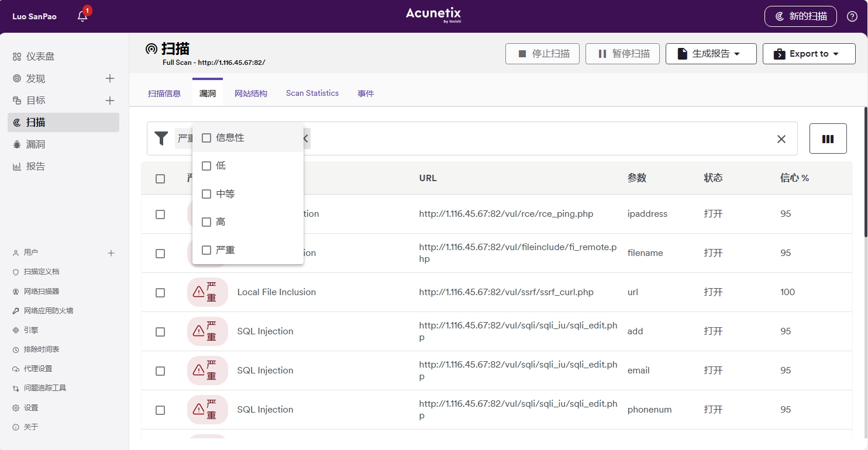This screenshot has height=450, width=868.
Task: Check the 高 severity option
Action: pyautogui.click(x=206, y=222)
